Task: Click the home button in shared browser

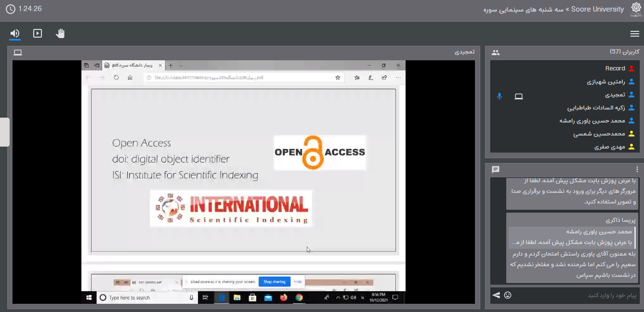Action: pos(130,78)
